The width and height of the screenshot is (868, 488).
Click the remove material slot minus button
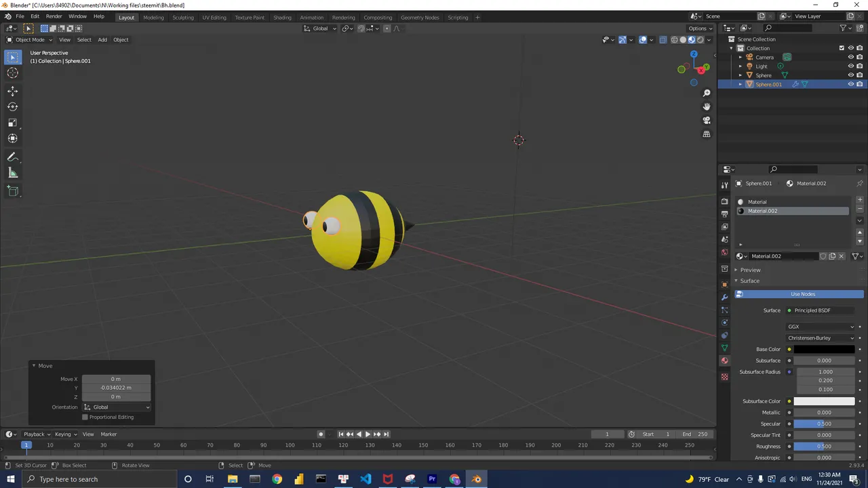point(860,209)
